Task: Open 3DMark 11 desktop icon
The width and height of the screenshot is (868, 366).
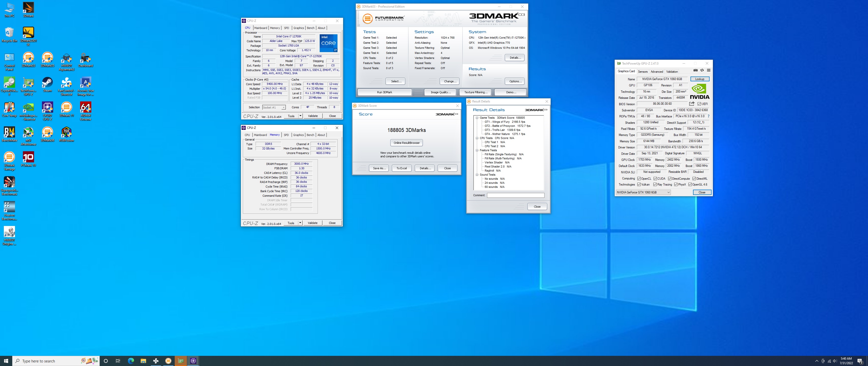Action: pyautogui.click(x=66, y=110)
